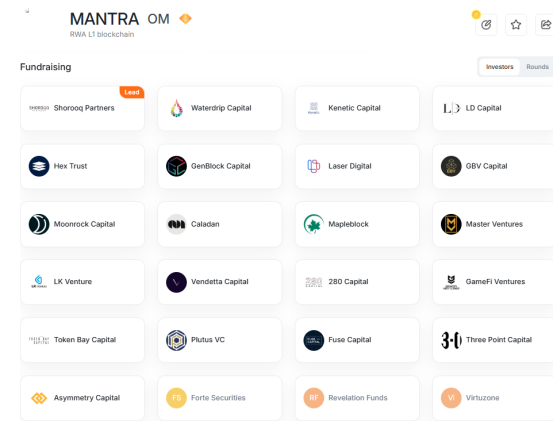The image size is (554, 421).
Task: Click the Forte Securities FS avatar
Action: click(x=176, y=398)
